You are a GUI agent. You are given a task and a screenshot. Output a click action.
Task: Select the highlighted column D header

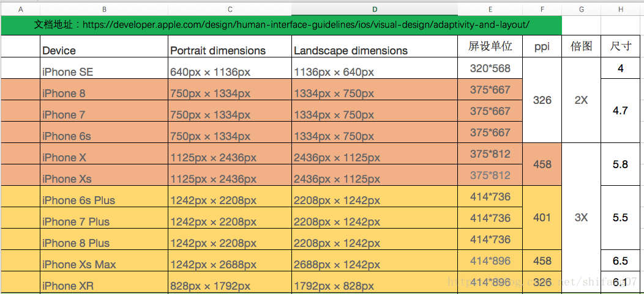click(375, 9)
